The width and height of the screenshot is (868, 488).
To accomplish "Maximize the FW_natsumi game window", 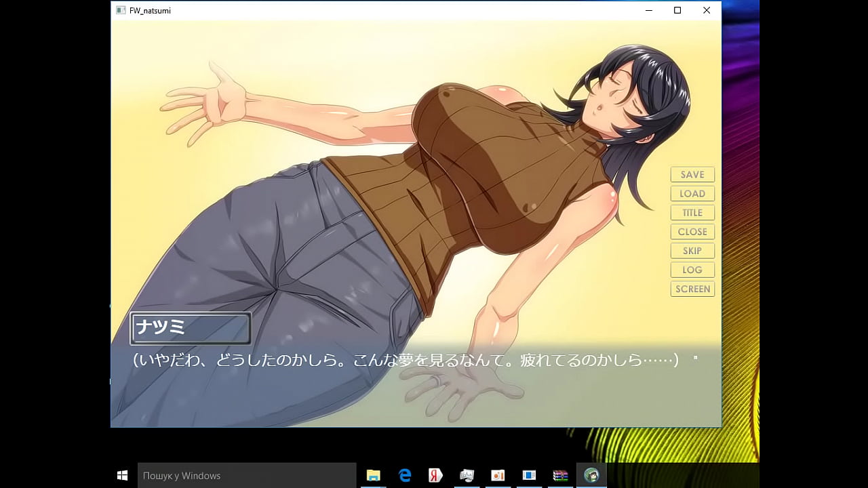I will (x=677, y=10).
